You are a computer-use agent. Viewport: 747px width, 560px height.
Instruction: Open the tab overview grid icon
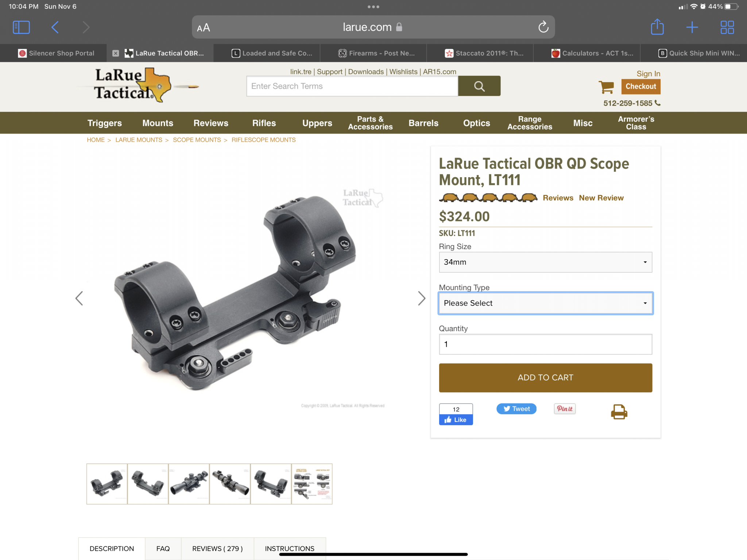727,27
